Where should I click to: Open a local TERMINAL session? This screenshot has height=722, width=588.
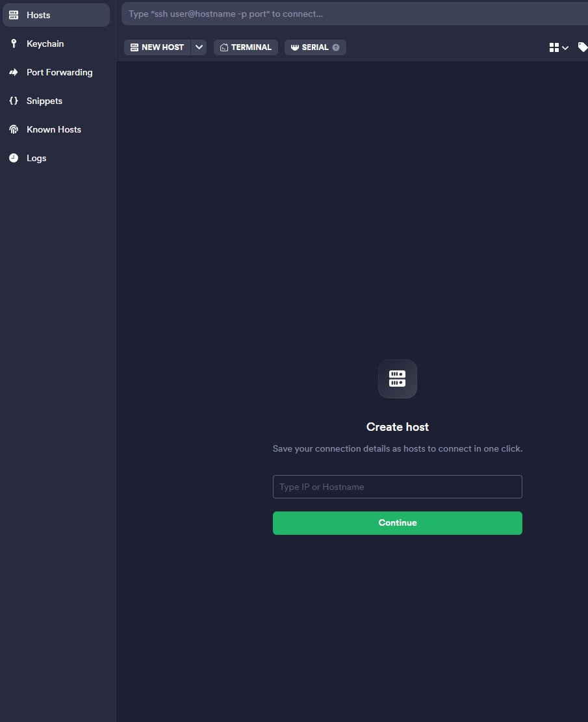tap(246, 47)
